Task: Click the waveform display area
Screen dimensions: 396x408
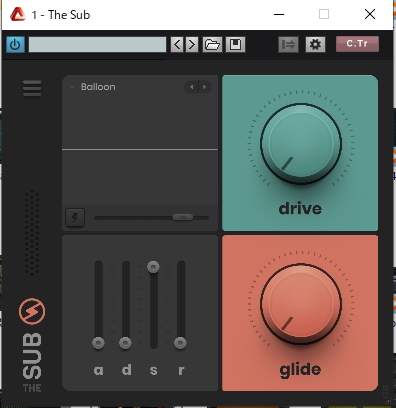Action: [140, 149]
